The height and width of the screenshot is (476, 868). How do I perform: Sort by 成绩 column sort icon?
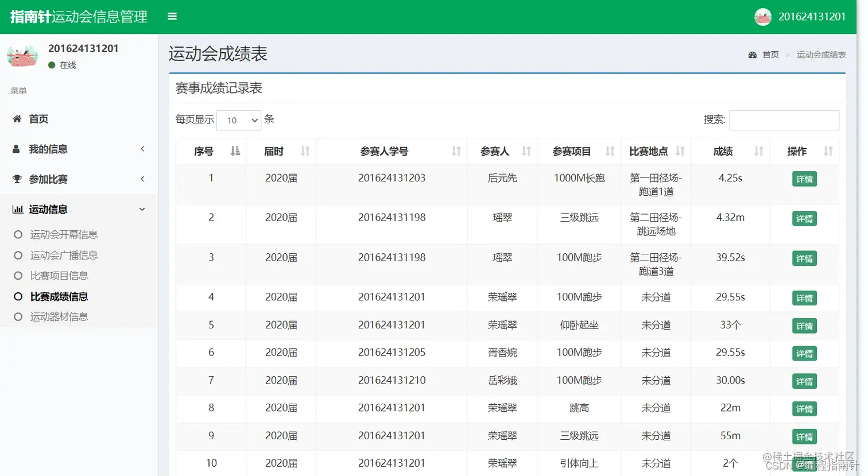point(759,151)
